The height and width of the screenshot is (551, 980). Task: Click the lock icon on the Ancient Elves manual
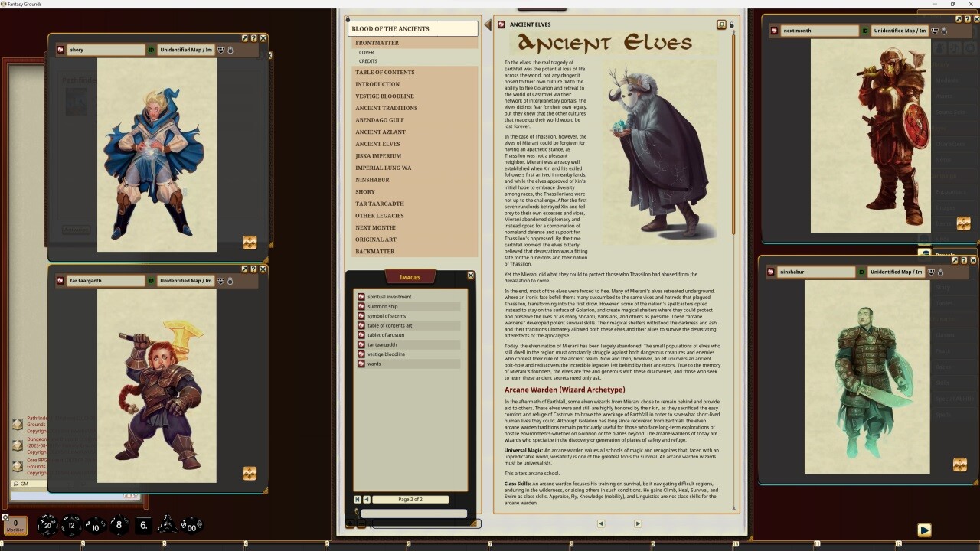(732, 24)
